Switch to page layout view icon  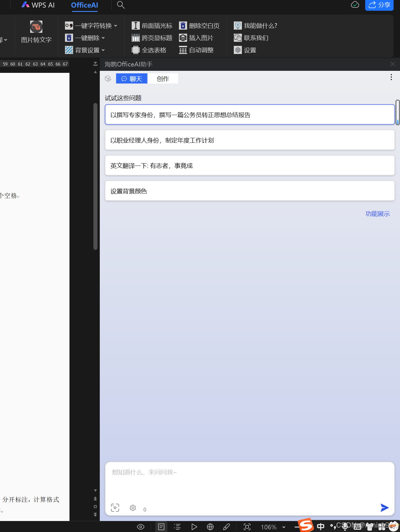coord(161,527)
